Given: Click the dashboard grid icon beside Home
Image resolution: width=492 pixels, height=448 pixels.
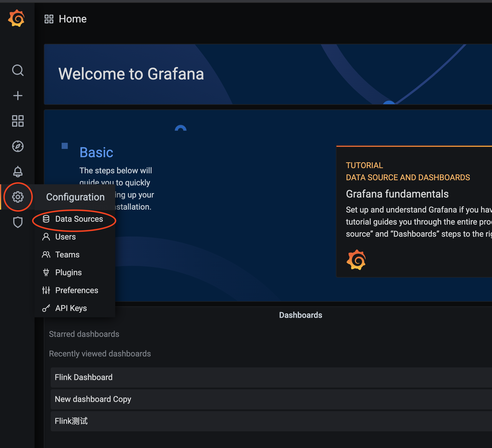Looking at the screenshot, I should pyautogui.click(x=49, y=19).
